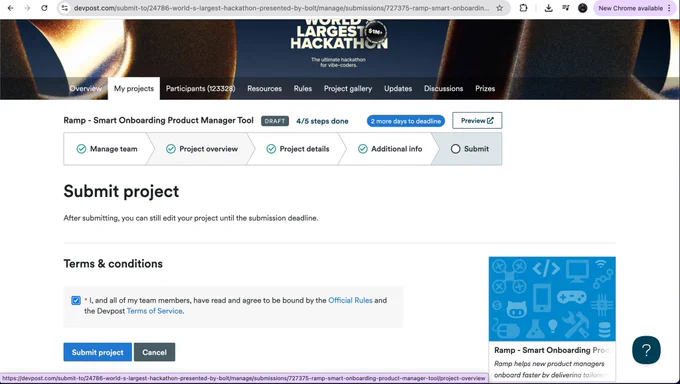Viewport: 680px width, 384px height.
Task: Go to the Manage team step
Action: coord(107,149)
